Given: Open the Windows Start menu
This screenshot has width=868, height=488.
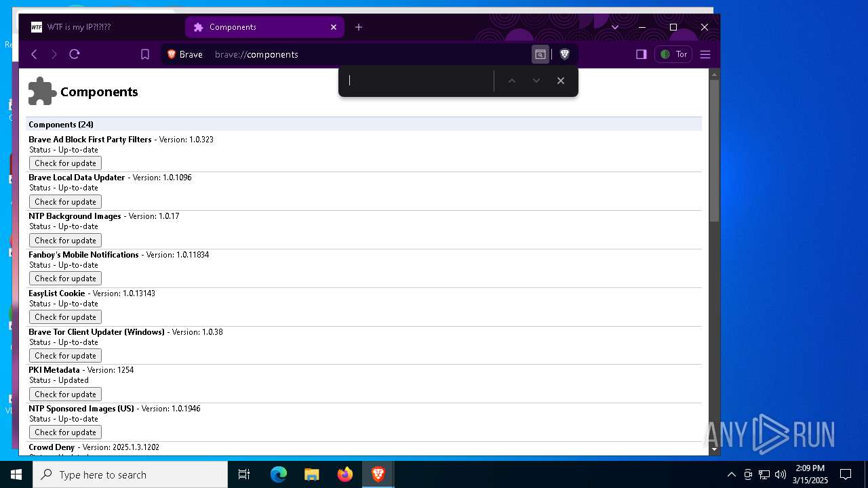Looking at the screenshot, I should click(16, 474).
